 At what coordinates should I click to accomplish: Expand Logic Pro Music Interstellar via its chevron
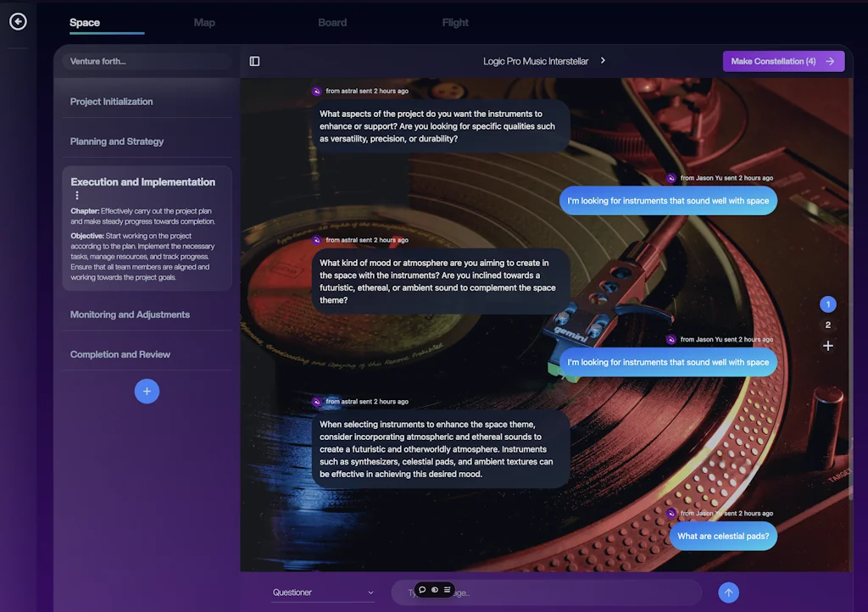tap(603, 60)
